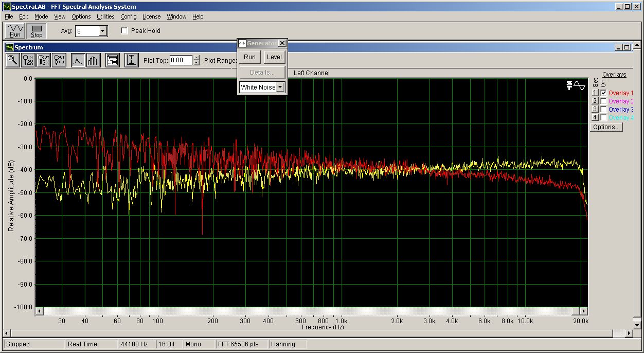Open the Utilities menu
The height and width of the screenshot is (353, 644).
(105, 16)
